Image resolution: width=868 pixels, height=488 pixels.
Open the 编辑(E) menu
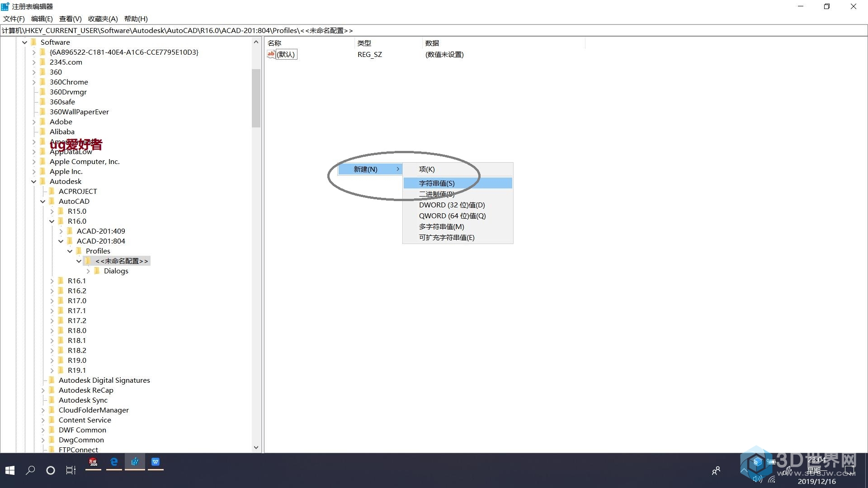tap(42, 19)
